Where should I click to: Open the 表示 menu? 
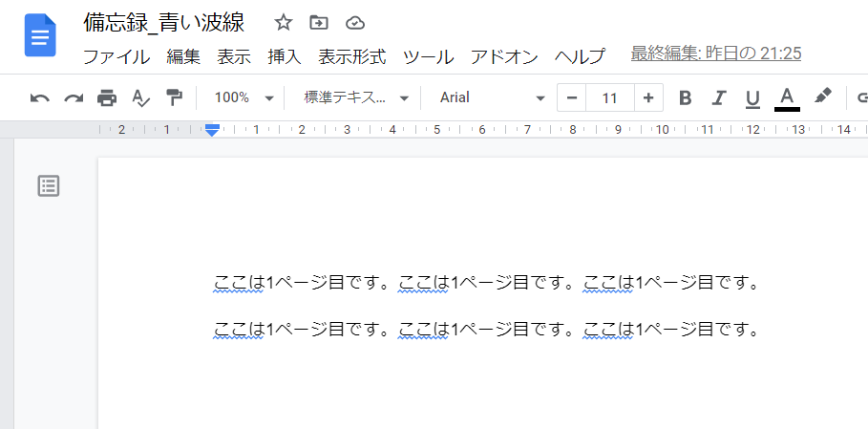[x=234, y=57]
